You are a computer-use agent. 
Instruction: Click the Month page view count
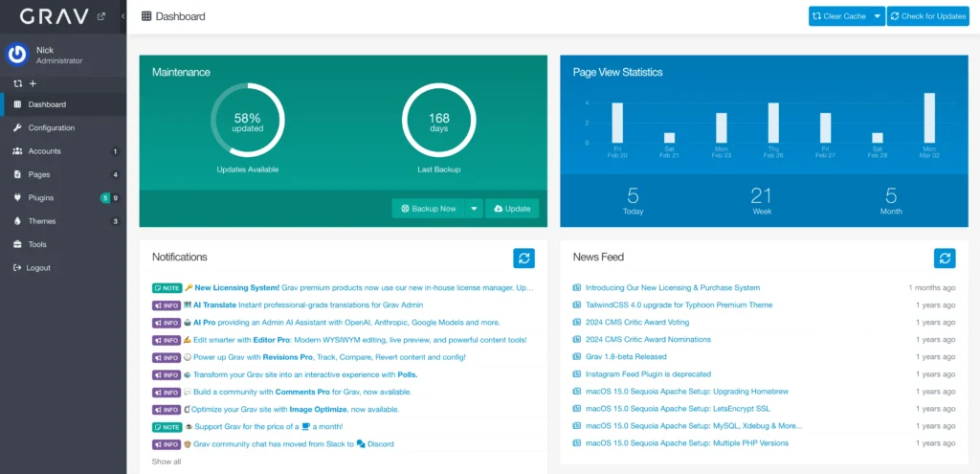tap(891, 196)
